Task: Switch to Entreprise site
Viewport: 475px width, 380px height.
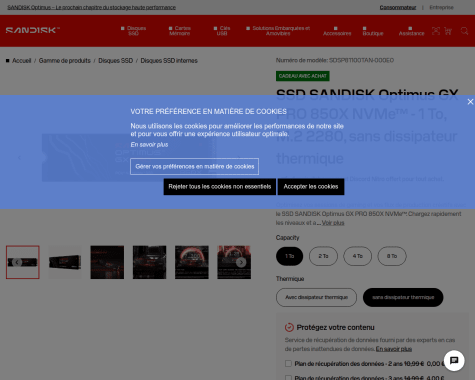Action: (441, 7)
